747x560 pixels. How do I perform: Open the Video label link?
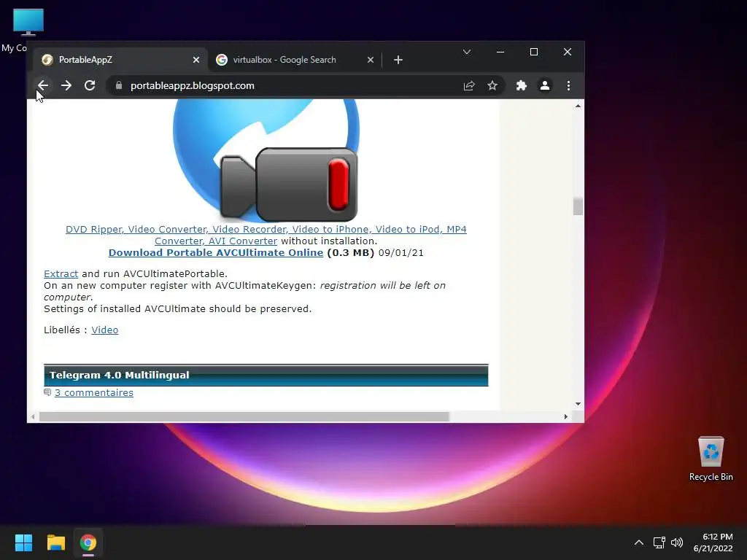(x=105, y=330)
